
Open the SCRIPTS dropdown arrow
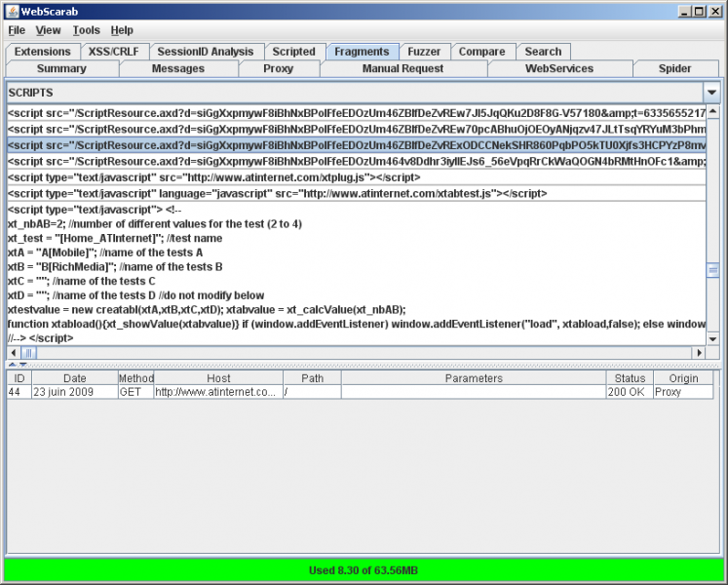point(711,93)
